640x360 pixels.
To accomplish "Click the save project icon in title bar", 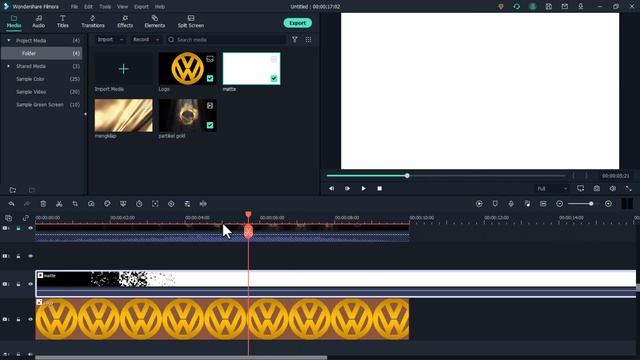I will coord(549,7).
